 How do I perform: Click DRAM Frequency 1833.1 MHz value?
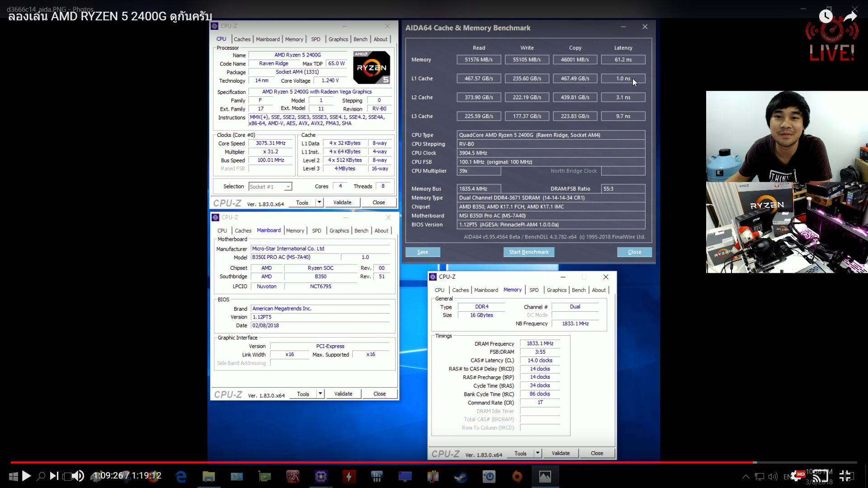[540, 343]
